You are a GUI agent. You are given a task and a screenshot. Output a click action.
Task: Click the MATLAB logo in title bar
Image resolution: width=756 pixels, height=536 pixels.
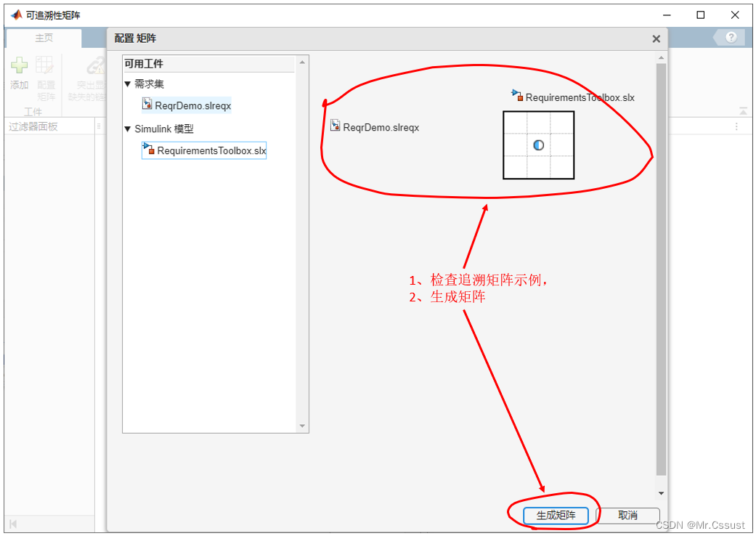pyautogui.click(x=17, y=15)
